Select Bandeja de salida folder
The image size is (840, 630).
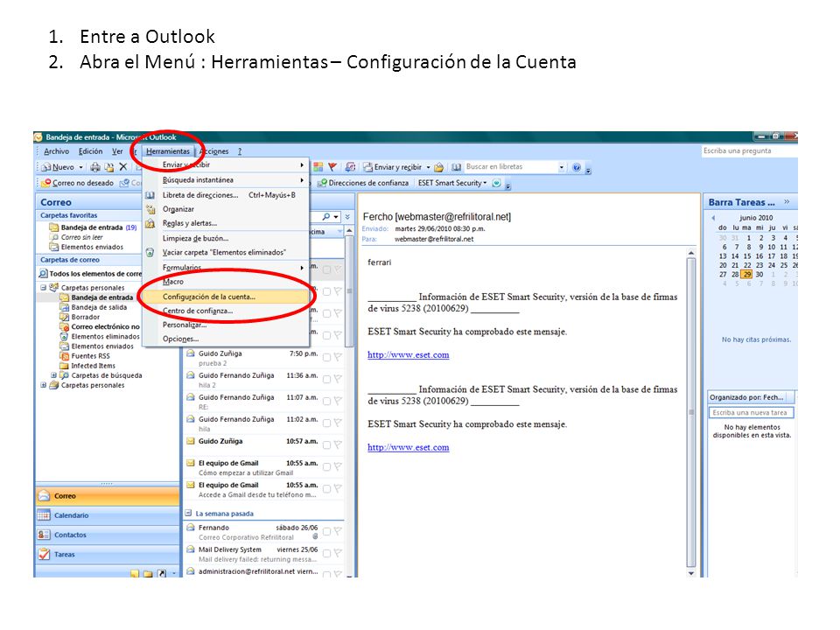click(x=94, y=307)
